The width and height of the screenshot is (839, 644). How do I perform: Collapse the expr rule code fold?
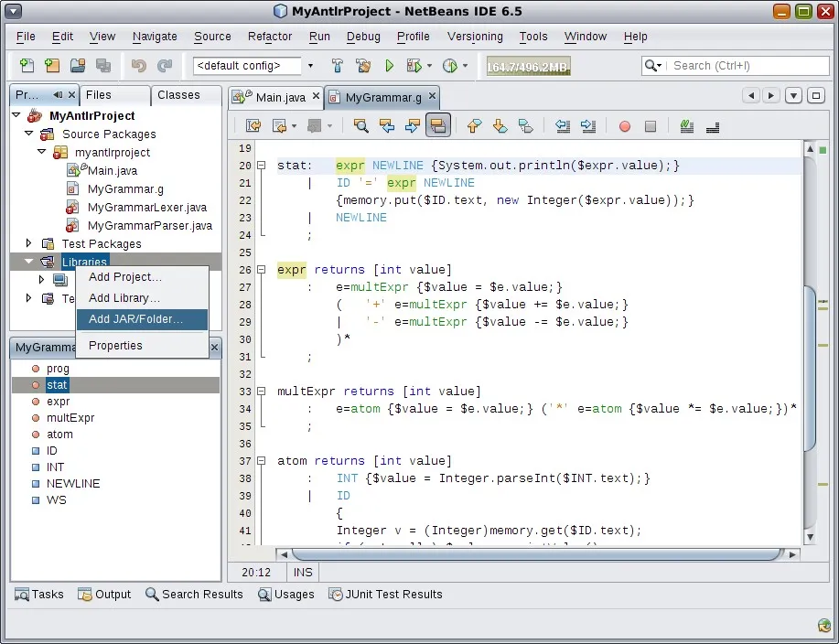tap(261, 270)
